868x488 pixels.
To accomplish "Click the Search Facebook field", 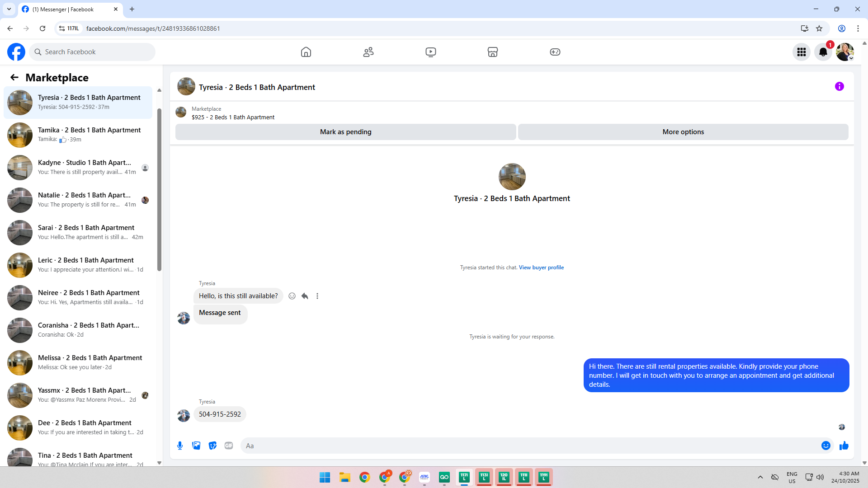I will 92,52.
